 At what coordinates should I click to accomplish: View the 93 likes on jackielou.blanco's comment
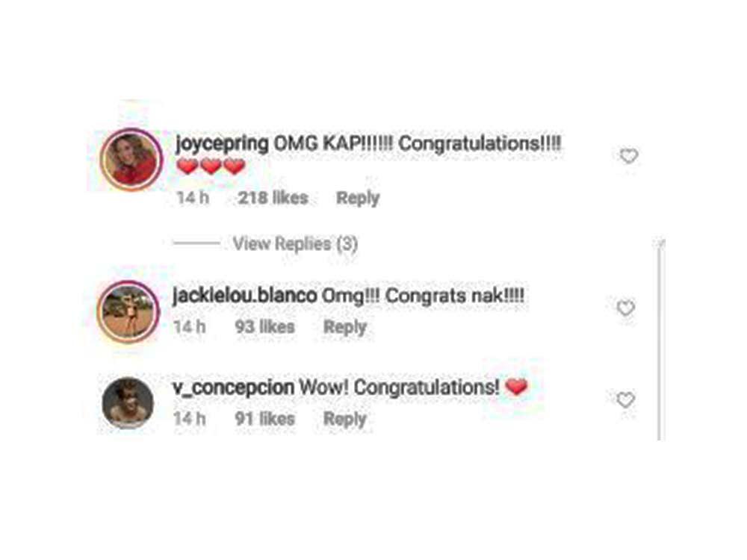pos(265,327)
